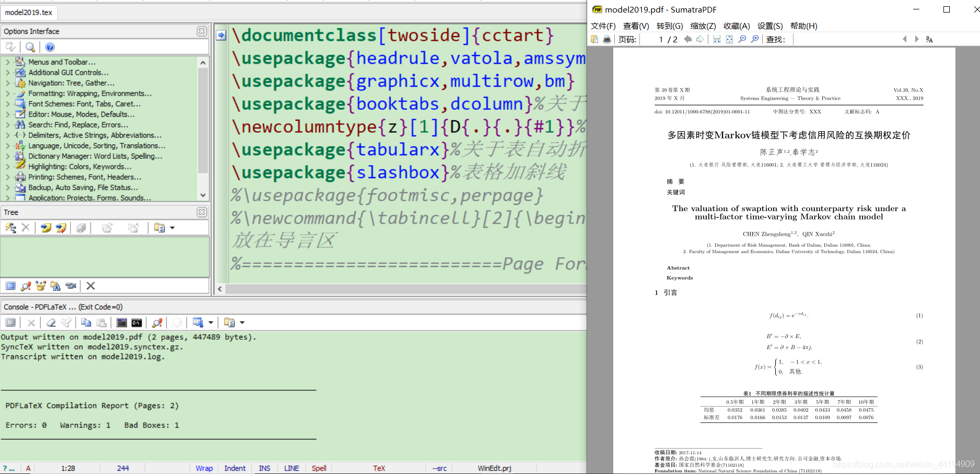Open the Console table icon dropdown arrow

[x=211, y=323]
